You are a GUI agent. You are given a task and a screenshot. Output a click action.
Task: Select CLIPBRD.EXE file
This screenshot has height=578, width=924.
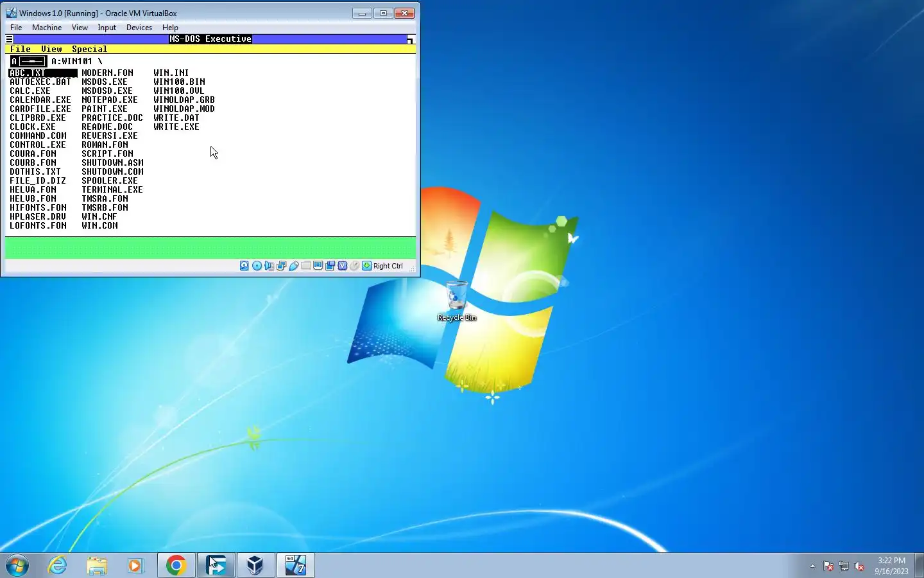click(x=38, y=118)
